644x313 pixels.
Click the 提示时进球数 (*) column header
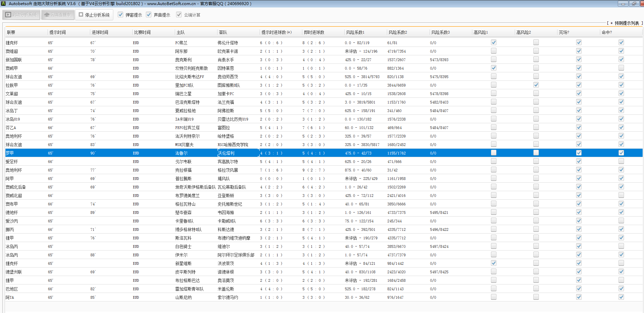276,32
